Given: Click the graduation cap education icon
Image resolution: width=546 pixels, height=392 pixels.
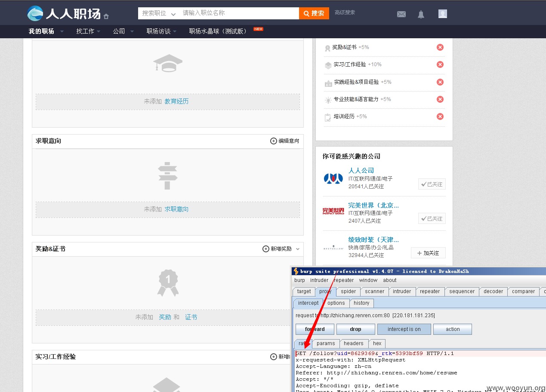Looking at the screenshot, I should (x=168, y=63).
